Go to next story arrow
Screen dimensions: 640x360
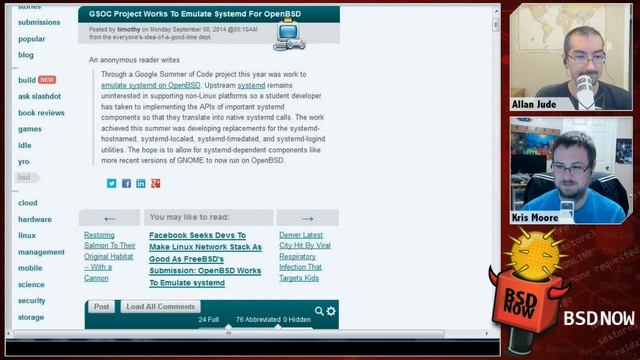pos(308,218)
